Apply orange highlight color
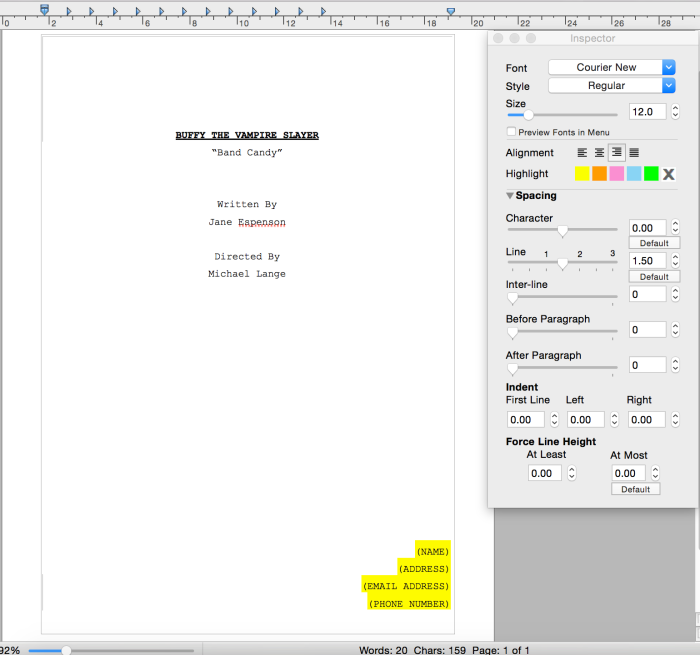Screen dimensions: 700x655 click(x=599, y=174)
